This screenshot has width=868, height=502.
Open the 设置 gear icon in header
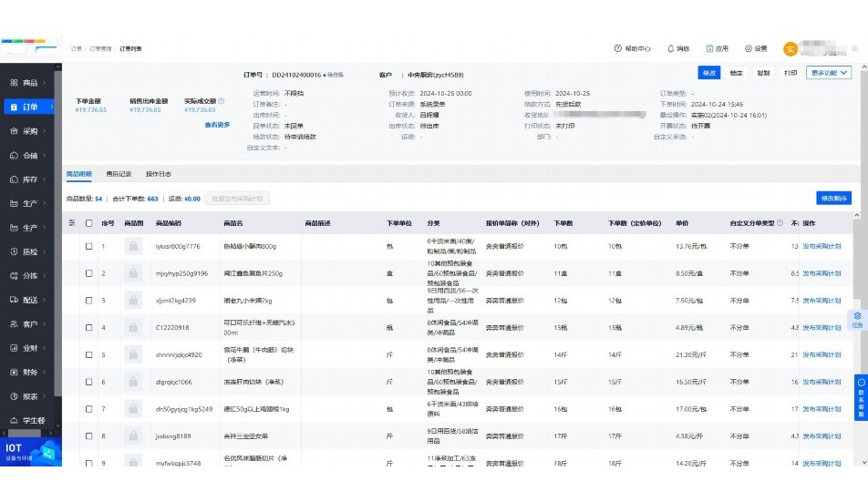point(749,48)
